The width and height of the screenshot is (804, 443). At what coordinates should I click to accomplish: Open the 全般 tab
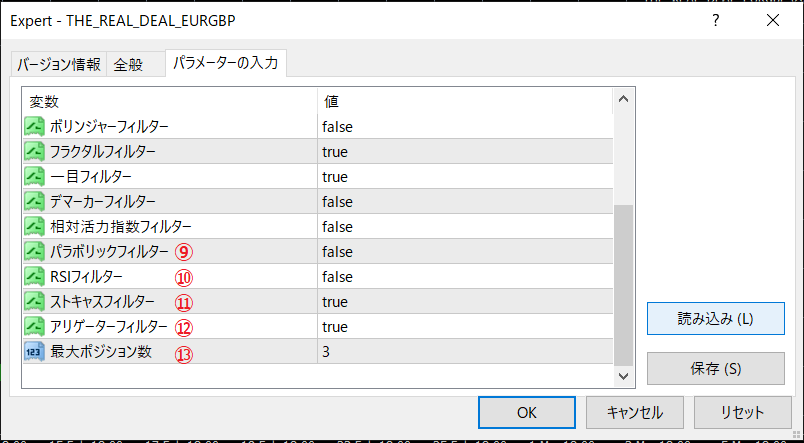pos(128,65)
